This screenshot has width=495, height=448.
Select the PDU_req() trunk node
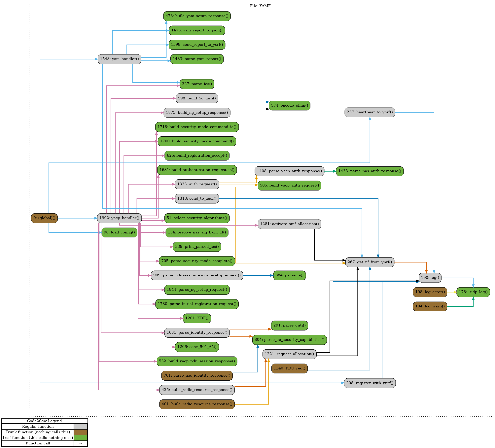289,368
